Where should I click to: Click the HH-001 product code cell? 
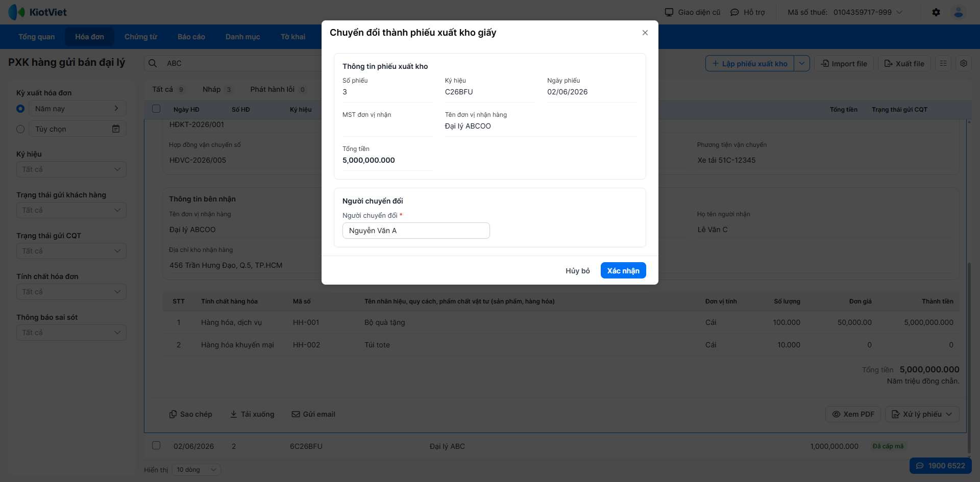point(306,322)
